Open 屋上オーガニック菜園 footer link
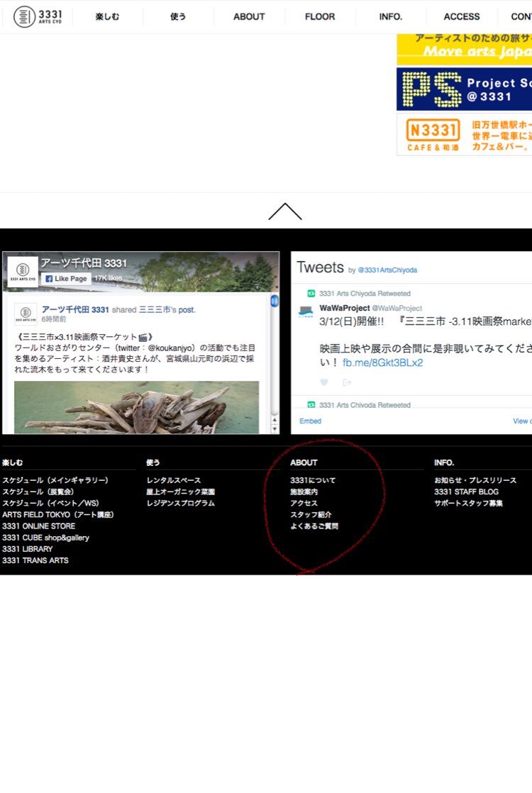 pyautogui.click(x=181, y=492)
